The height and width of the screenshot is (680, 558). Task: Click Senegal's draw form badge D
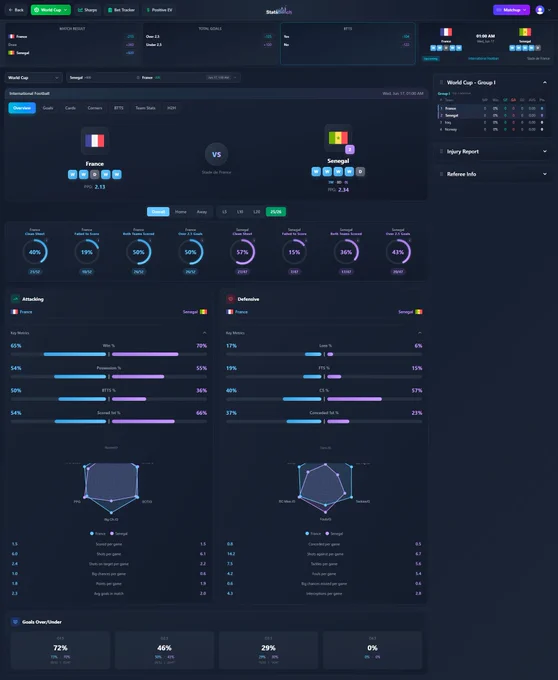360,172
